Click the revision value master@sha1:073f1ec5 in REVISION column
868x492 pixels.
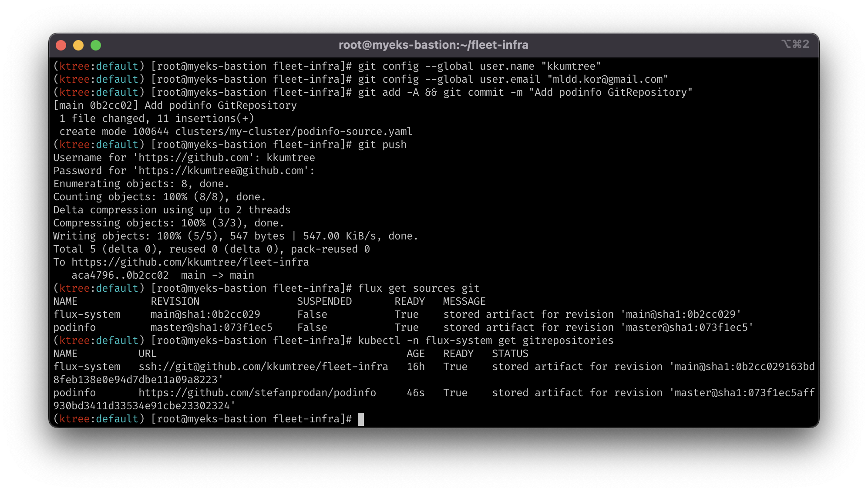[212, 327]
